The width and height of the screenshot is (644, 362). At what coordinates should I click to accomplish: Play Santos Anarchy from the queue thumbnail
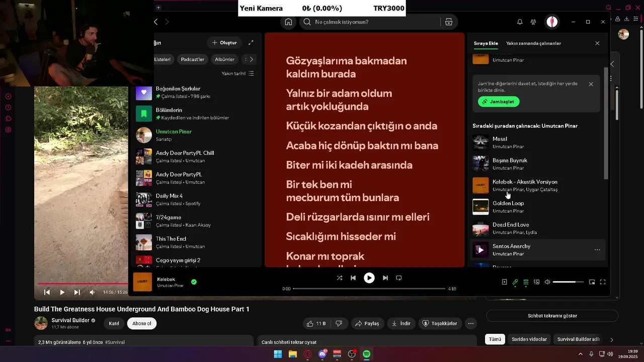pos(480,250)
